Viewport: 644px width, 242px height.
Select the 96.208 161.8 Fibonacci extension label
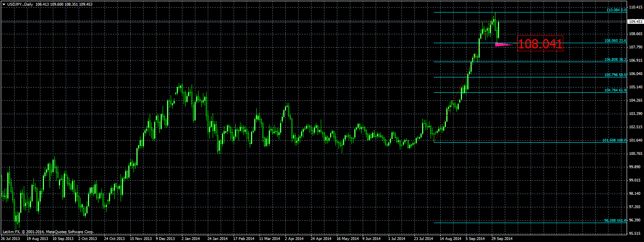615,221
